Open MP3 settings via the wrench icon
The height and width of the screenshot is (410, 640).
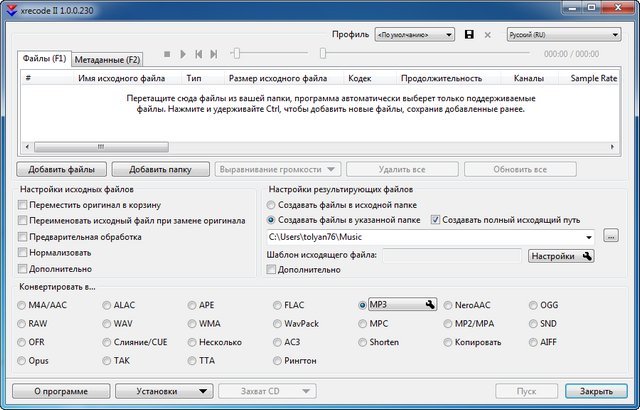coord(429,305)
